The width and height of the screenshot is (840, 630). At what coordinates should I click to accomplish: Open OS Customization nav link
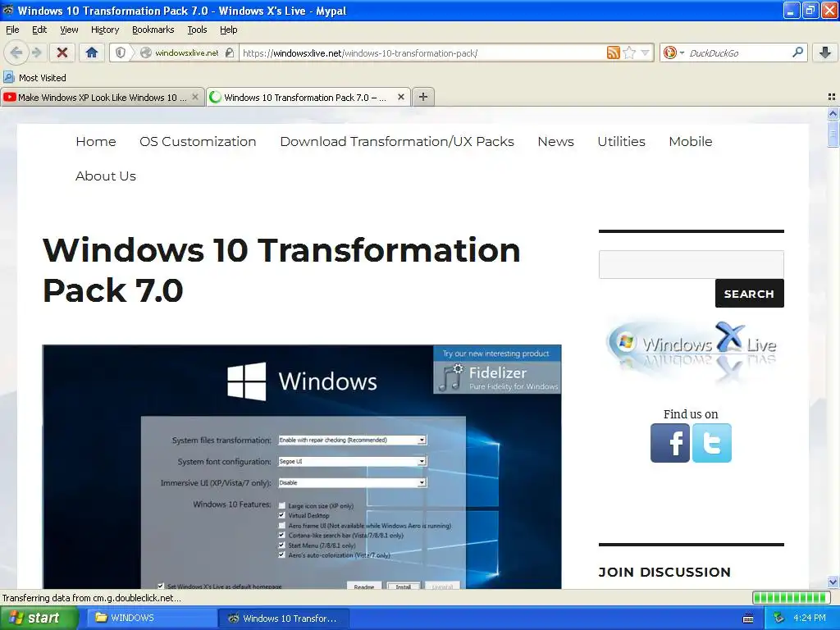coord(198,141)
